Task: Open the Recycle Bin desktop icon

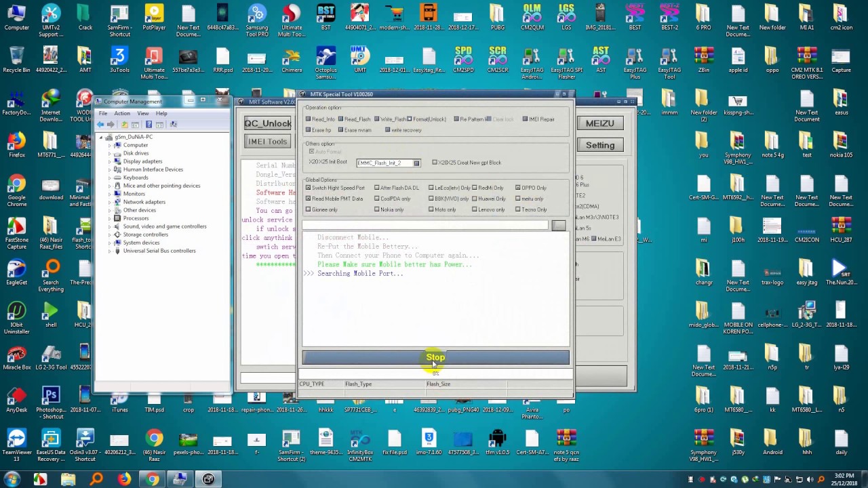Action: (x=16, y=60)
